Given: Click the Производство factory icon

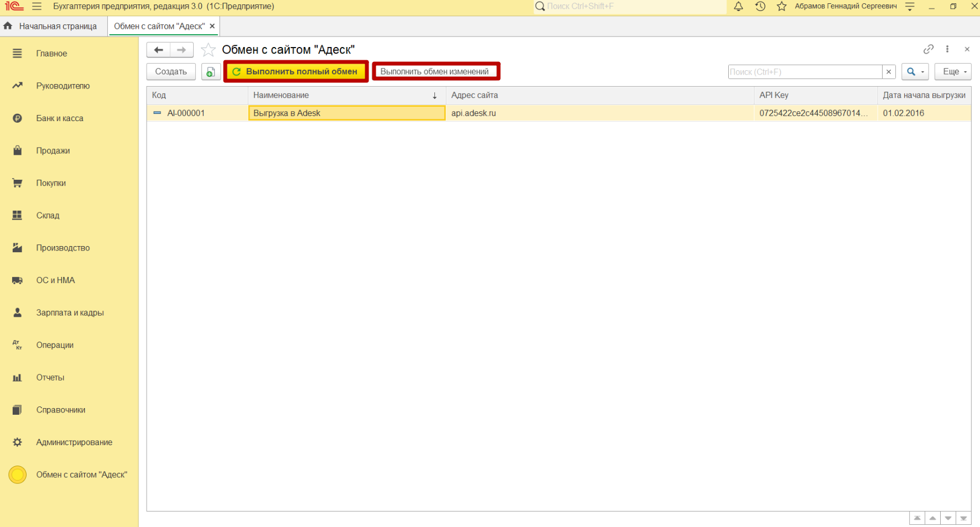Looking at the screenshot, I should 18,248.
